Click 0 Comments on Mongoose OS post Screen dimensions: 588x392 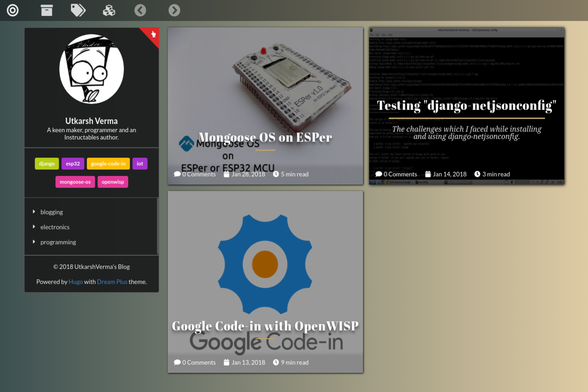199,174
